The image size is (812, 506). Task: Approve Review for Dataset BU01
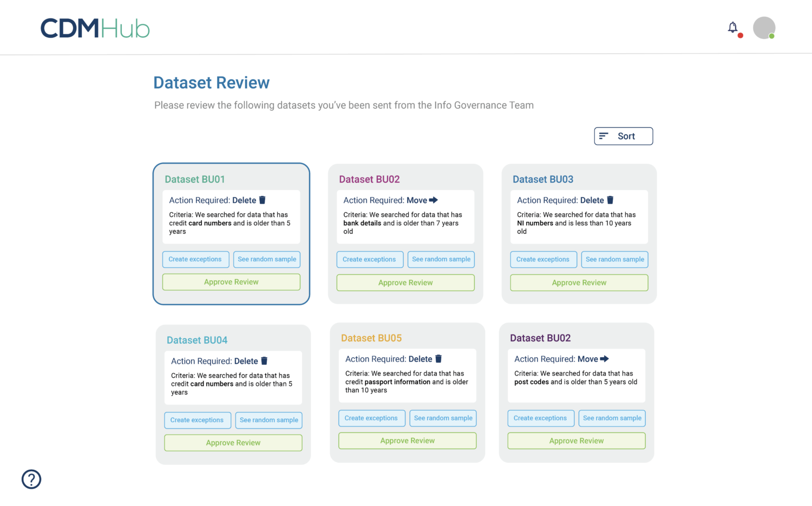click(231, 281)
